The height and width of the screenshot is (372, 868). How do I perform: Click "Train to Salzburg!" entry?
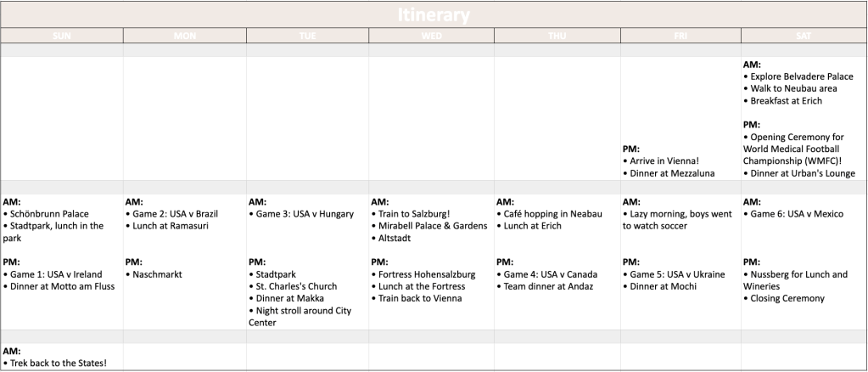pos(414,214)
